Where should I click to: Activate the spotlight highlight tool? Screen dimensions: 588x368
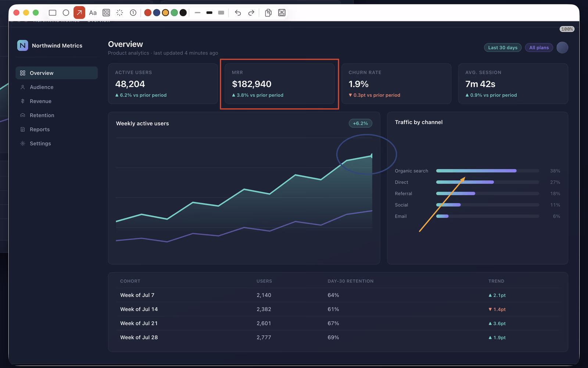[x=120, y=13]
